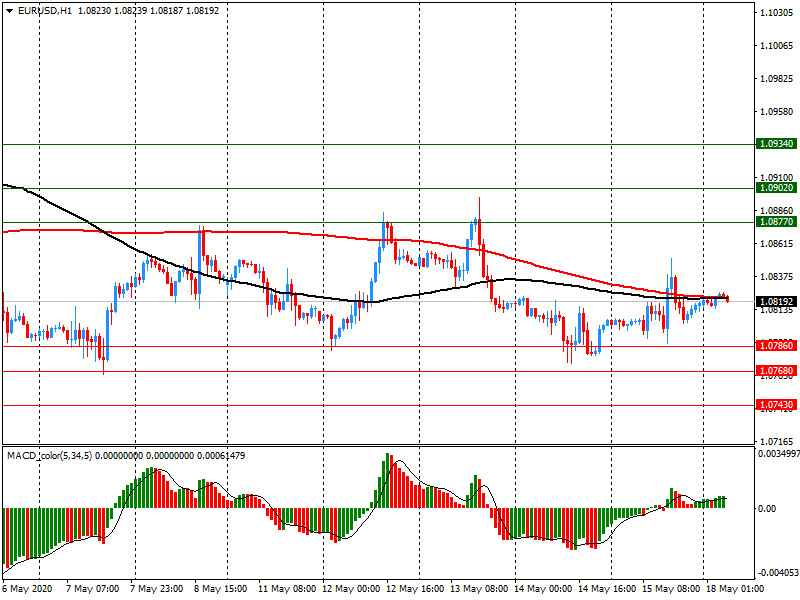The height and width of the screenshot is (600, 800).
Task: Click the 1.10305 value on price scale
Action: pos(777,13)
